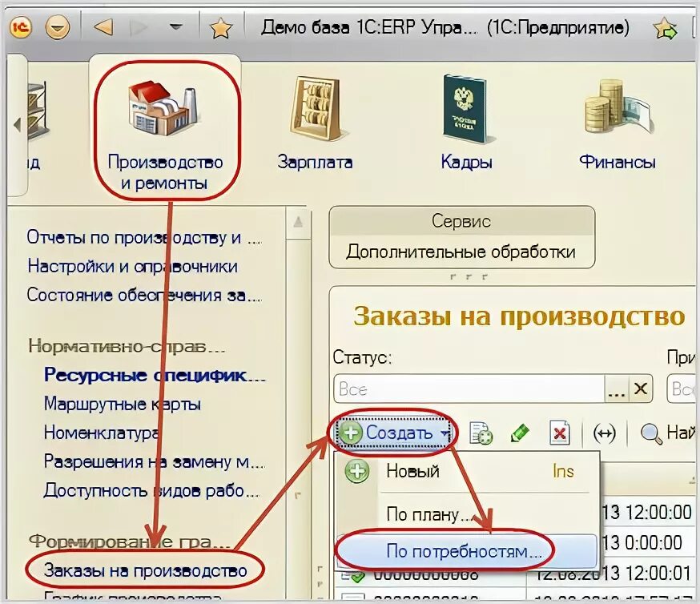
Task: Open Разрешения на замену м... link
Action: (x=155, y=461)
